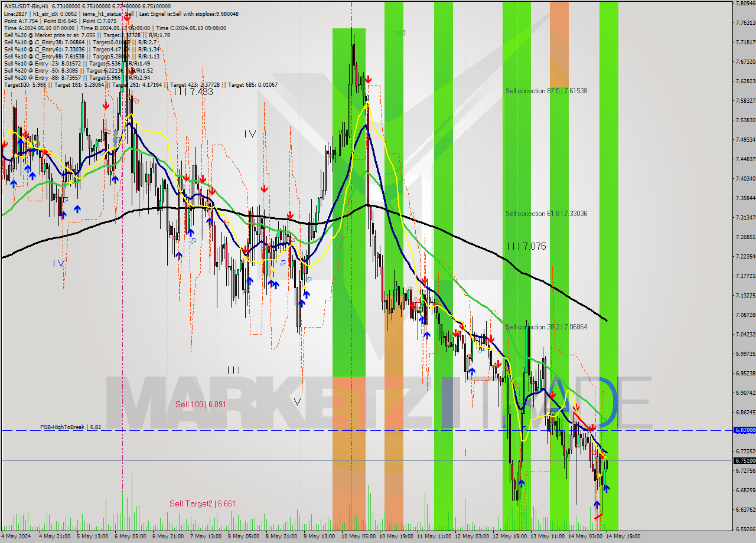
Task: Select the 6.6825 price axis label
Action: tap(745, 490)
